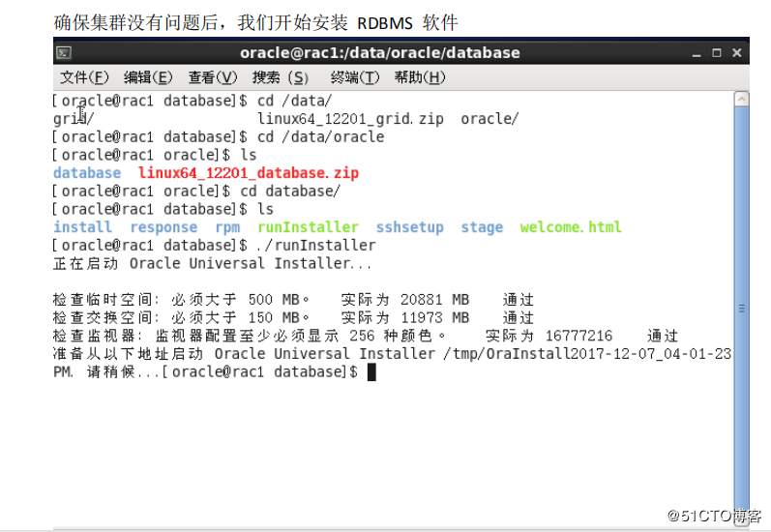This screenshot has height=532, width=771.
Task: Click 'linux64_12201_grid.zip' in completion list
Action: (350, 119)
